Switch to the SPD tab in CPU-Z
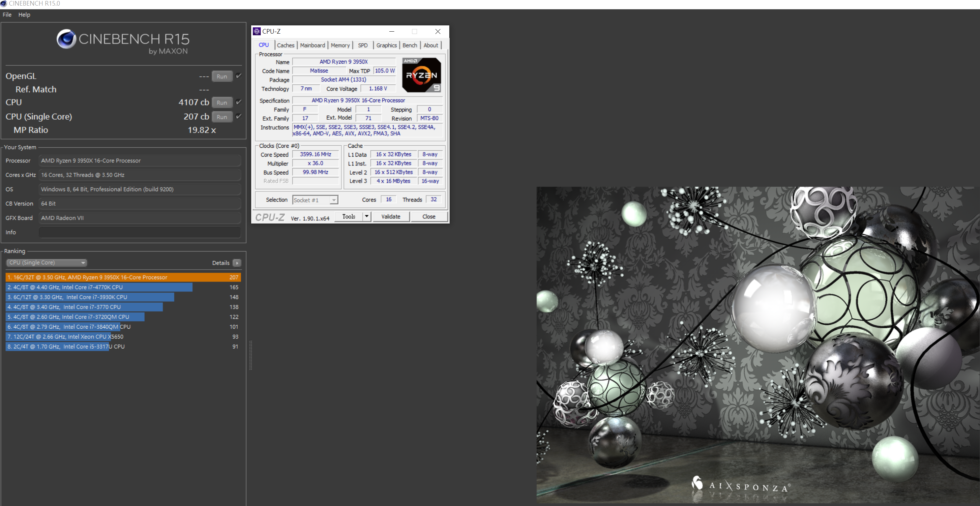This screenshot has width=980, height=506. click(363, 45)
